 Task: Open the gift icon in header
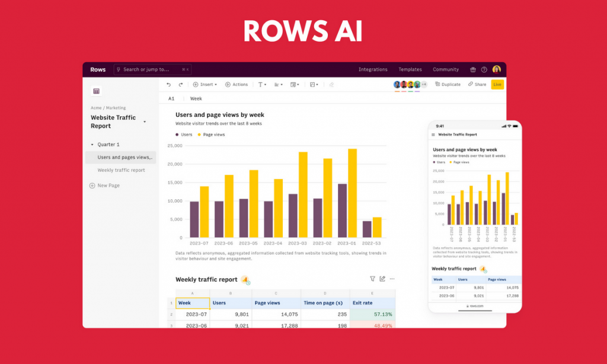473,69
